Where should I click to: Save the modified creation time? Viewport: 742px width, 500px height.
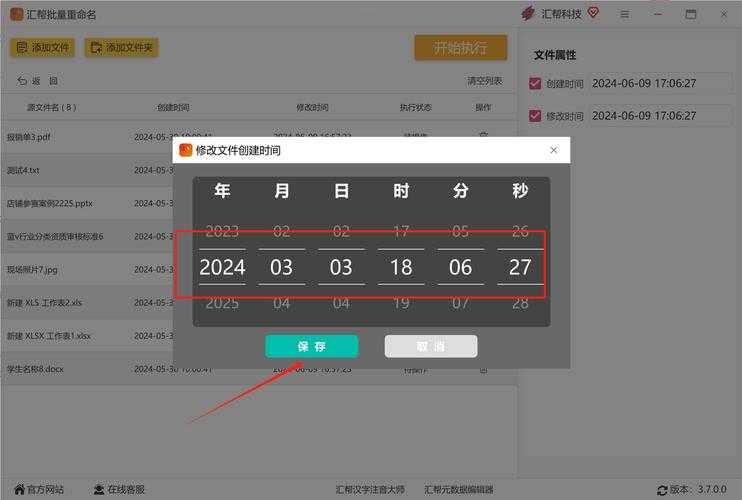311,346
